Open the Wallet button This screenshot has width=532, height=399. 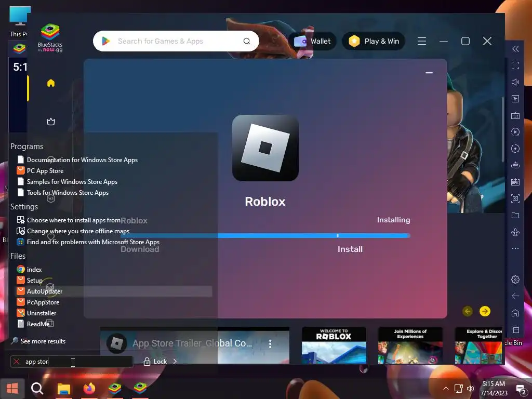[x=312, y=41]
